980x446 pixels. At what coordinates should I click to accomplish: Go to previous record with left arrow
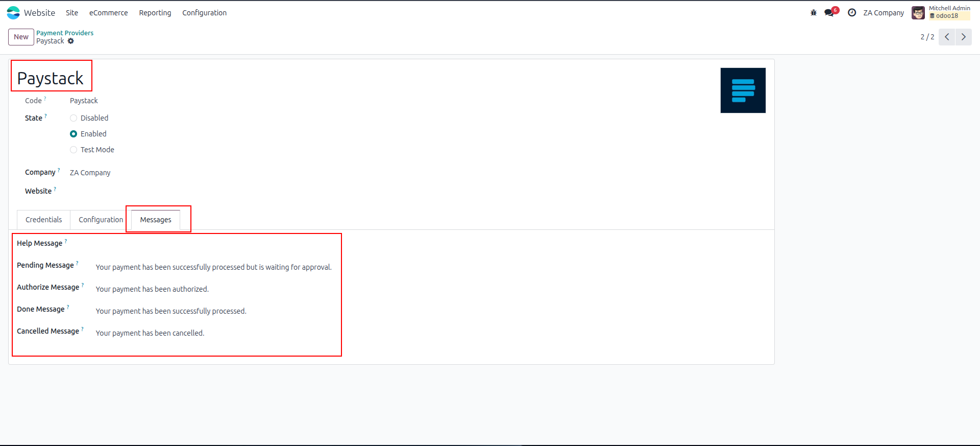tap(947, 37)
